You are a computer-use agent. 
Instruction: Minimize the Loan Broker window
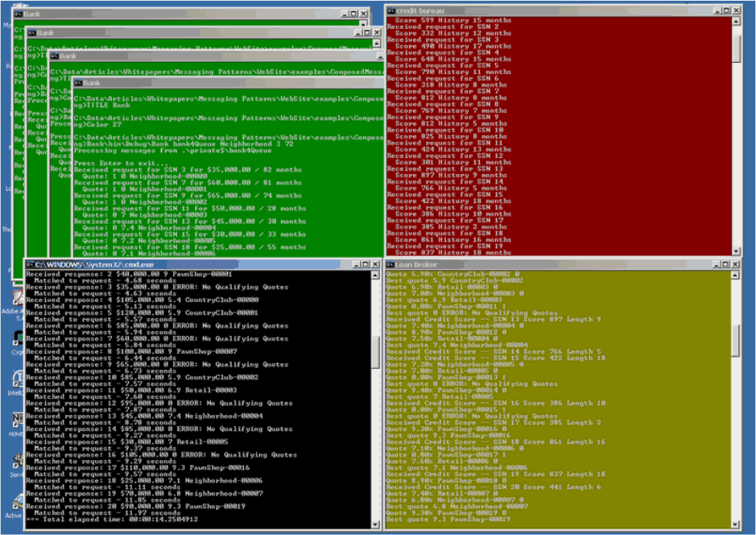[x=717, y=264]
